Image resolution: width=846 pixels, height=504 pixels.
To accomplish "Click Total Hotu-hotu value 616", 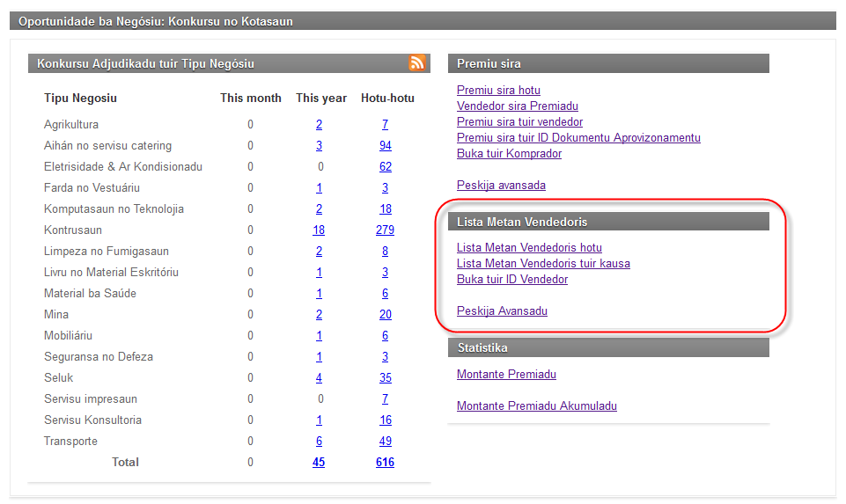I will click(385, 463).
